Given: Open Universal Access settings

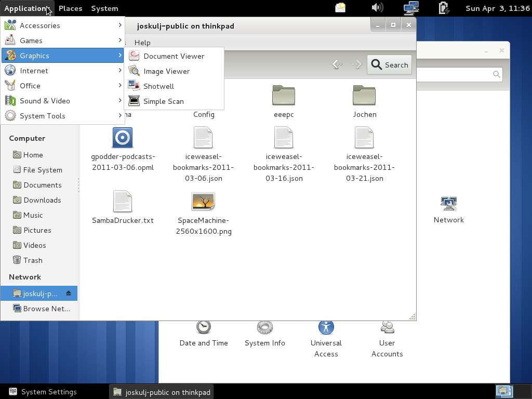Looking at the screenshot, I should pos(326,328).
